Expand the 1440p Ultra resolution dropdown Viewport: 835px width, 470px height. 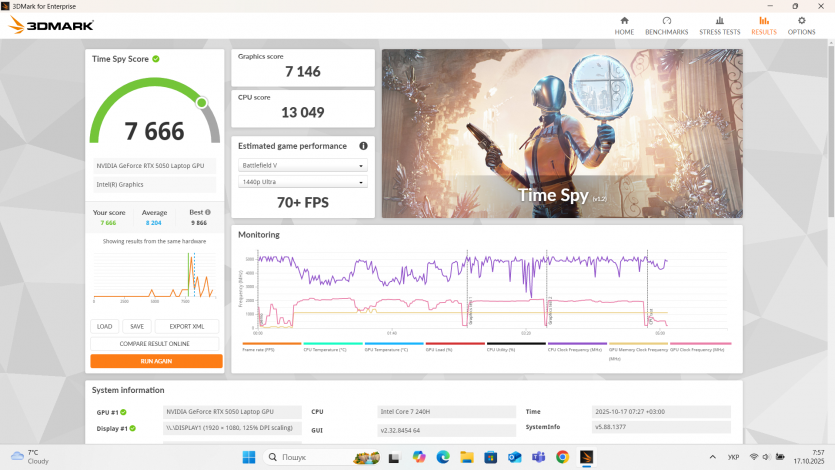(x=303, y=182)
